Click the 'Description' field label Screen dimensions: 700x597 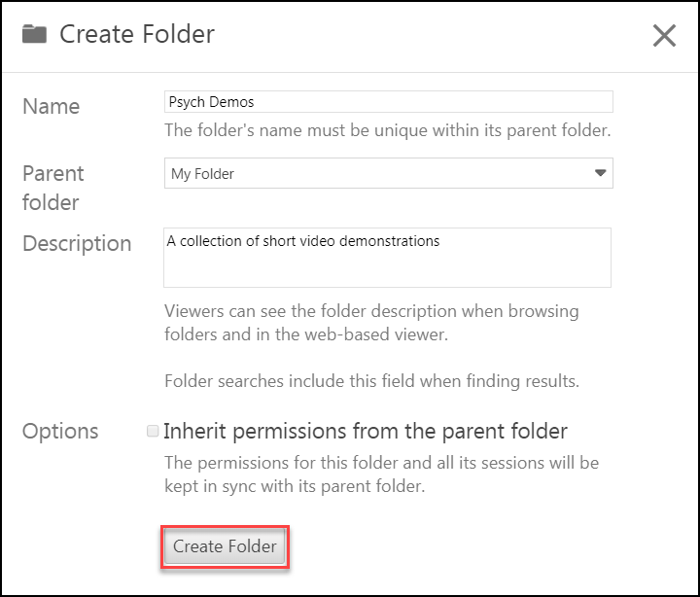click(x=77, y=243)
